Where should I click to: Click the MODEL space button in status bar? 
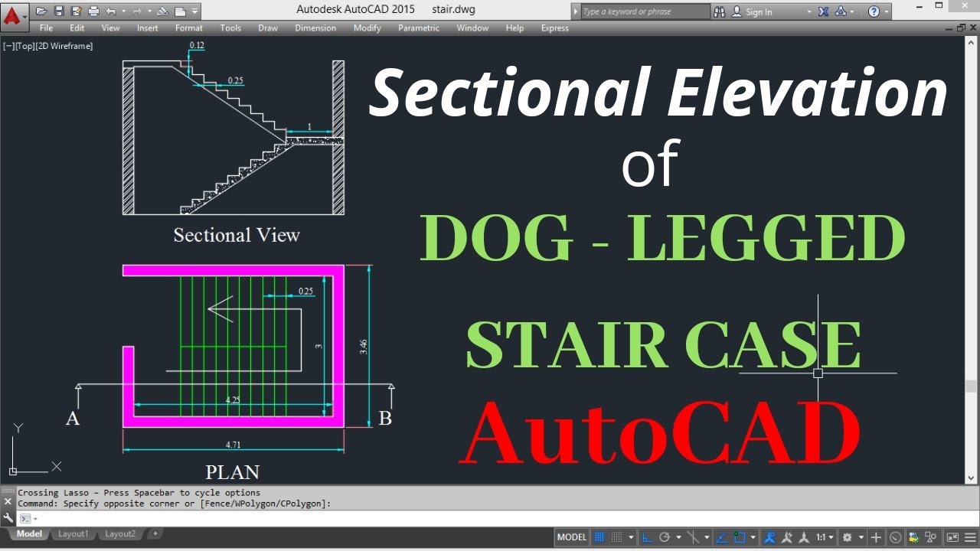(x=572, y=537)
